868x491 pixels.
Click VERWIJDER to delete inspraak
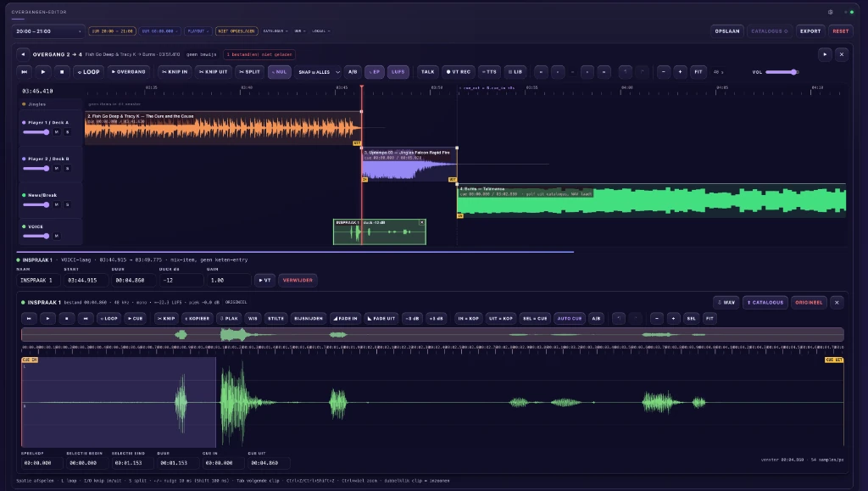pos(298,281)
